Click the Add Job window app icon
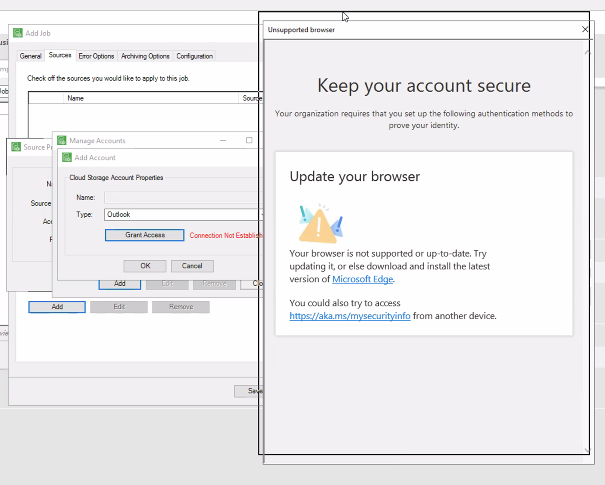The height and width of the screenshot is (485, 605). (x=18, y=33)
